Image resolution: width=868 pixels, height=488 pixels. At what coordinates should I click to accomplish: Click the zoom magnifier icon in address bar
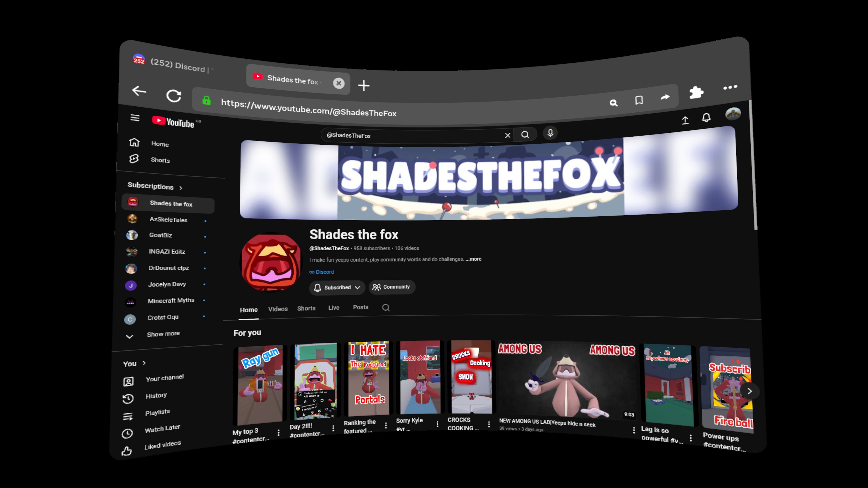point(613,102)
